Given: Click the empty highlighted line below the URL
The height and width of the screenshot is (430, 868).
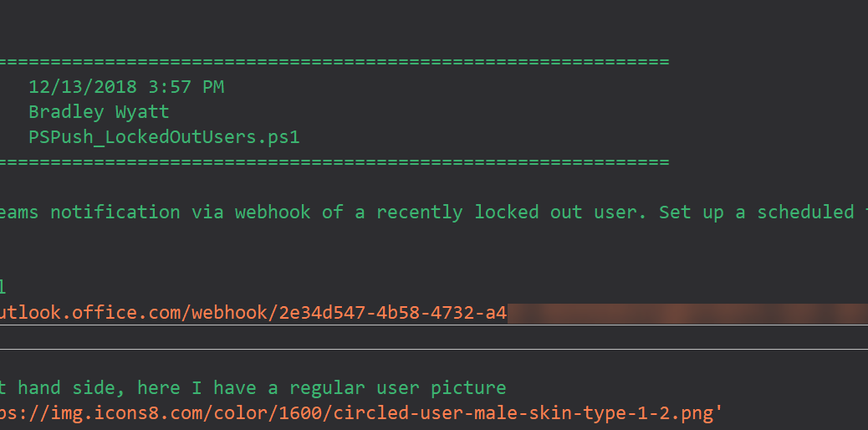Looking at the screenshot, I should pyautogui.click(x=434, y=337).
